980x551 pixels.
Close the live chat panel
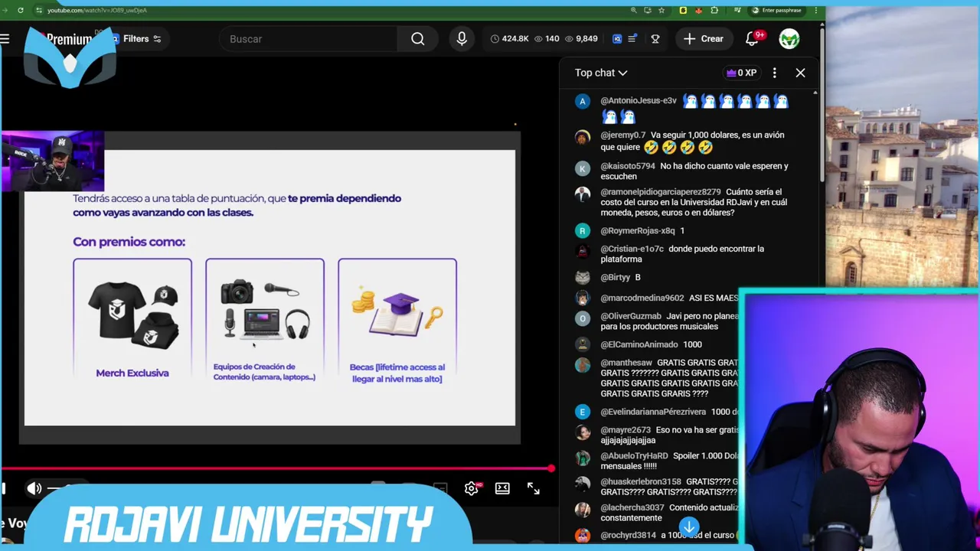pyautogui.click(x=800, y=73)
